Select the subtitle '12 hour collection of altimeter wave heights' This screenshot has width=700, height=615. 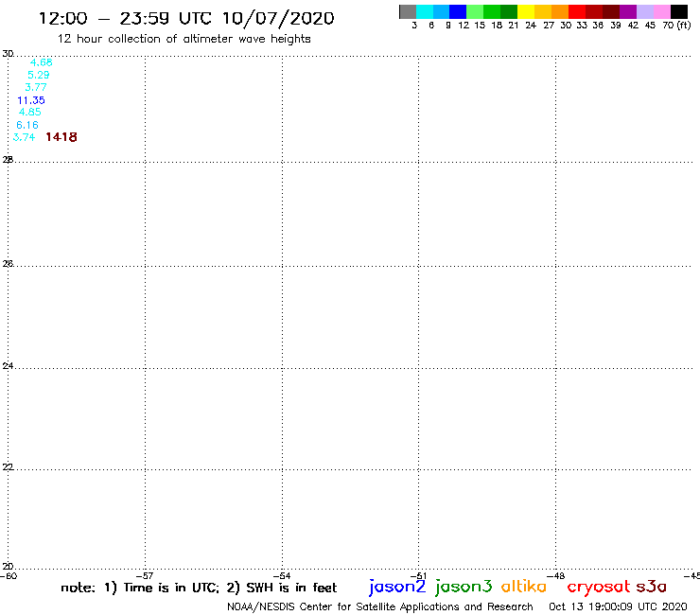coord(184,40)
